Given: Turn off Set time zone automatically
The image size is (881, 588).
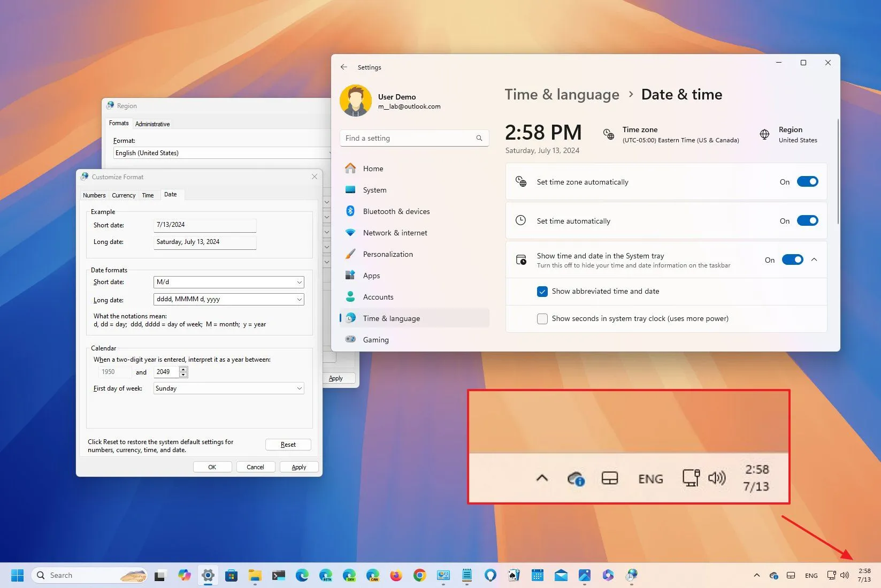Looking at the screenshot, I should (x=807, y=181).
